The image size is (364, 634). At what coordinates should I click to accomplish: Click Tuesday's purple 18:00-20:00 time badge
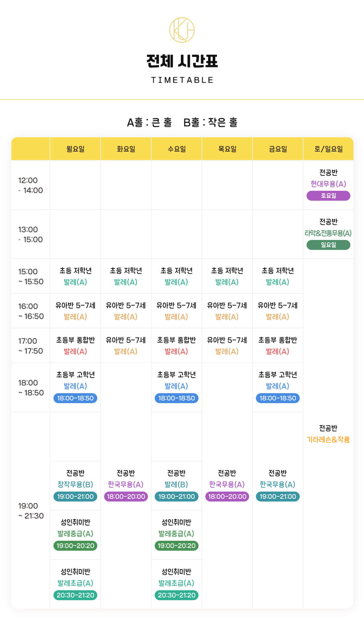126,496
